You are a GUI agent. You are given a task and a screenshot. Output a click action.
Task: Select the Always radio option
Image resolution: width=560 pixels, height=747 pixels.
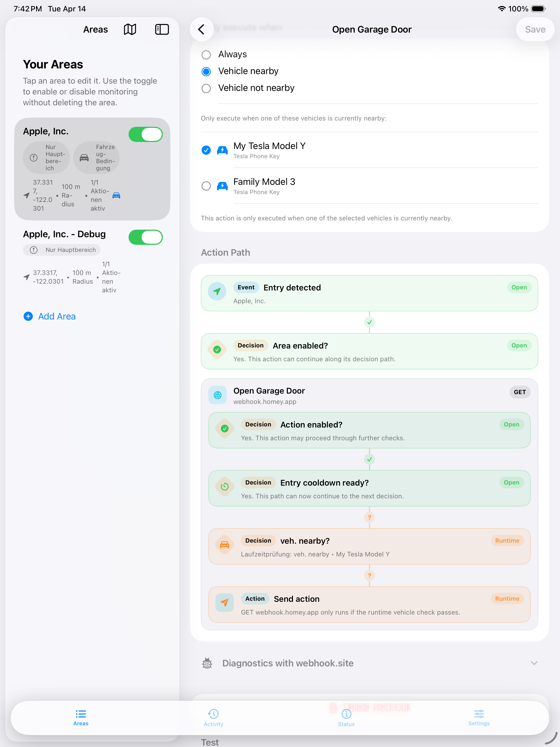pyautogui.click(x=206, y=55)
